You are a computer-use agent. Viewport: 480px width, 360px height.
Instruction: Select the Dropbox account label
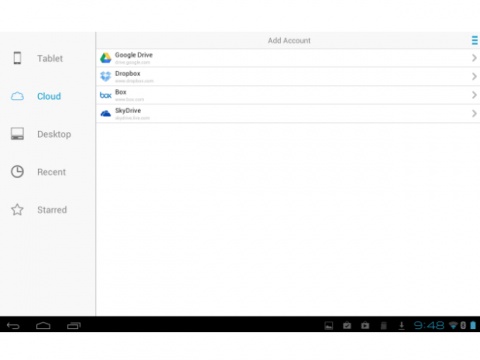[128, 73]
